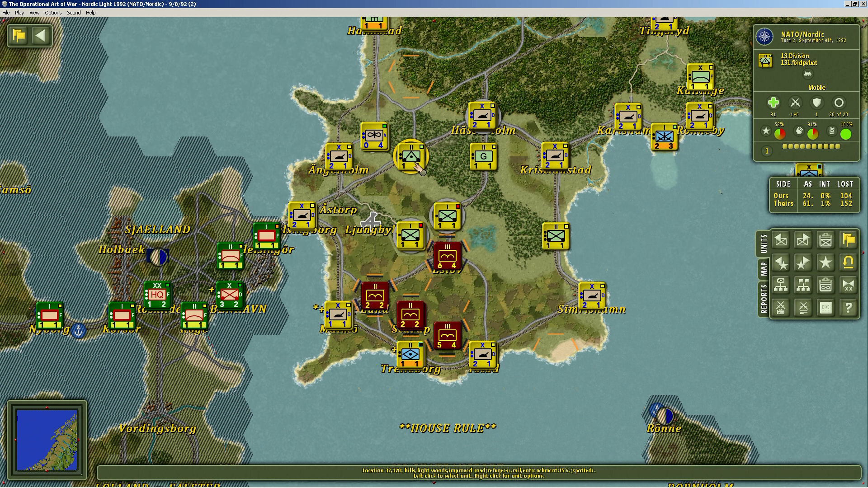The image size is (868, 488).
Task: Click the yellow flags button top-left
Action: pos(19,35)
